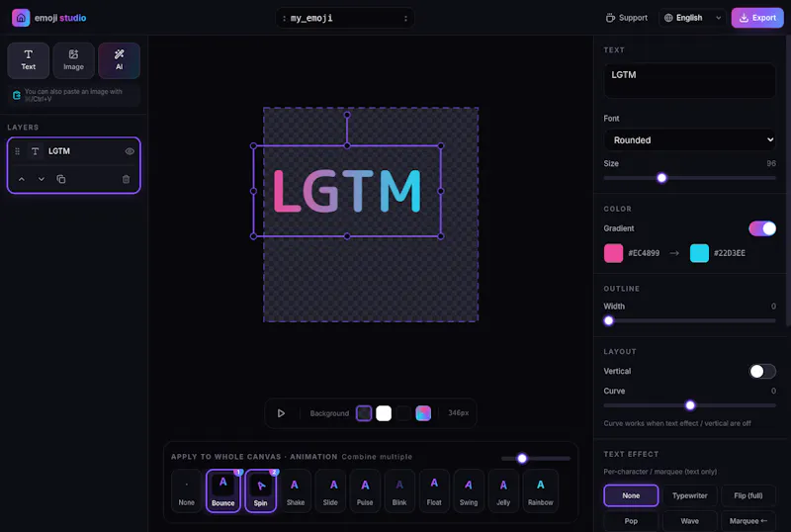Image resolution: width=791 pixels, height=532 pixels.
Task: Add a new Image layer
Action: (73, 60)
